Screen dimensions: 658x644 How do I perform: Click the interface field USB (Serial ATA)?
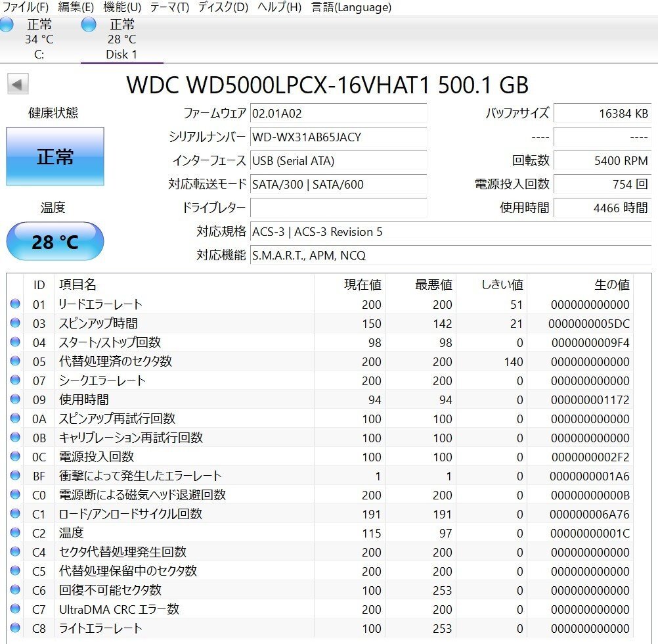(338, 161)
